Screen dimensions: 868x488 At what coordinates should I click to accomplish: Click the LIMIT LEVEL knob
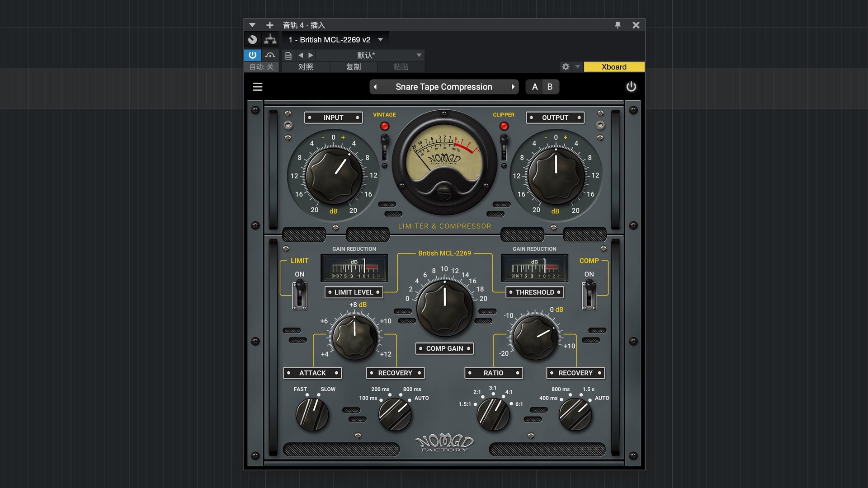click(355, 338)
